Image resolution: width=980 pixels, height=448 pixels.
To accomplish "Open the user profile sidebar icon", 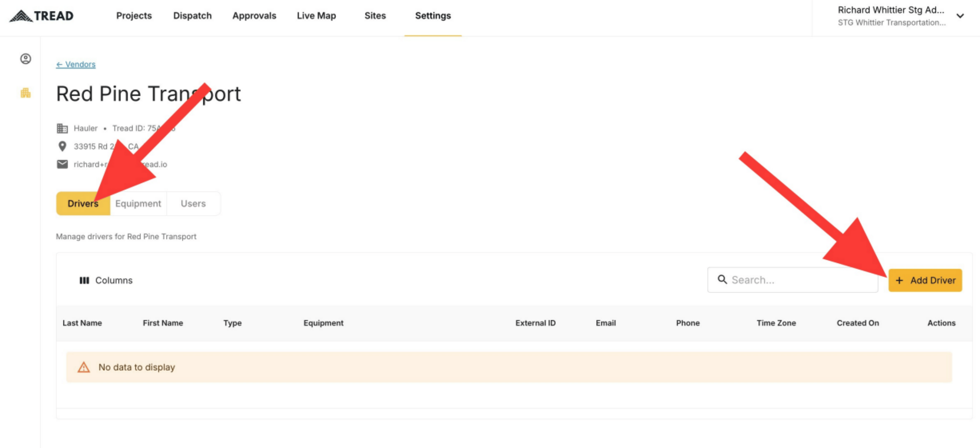I will [26, 59].
